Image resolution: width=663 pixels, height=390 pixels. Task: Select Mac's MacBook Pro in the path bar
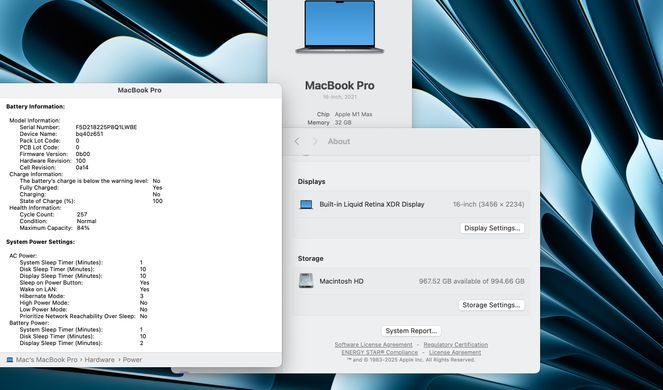click(x=47, y=360)
